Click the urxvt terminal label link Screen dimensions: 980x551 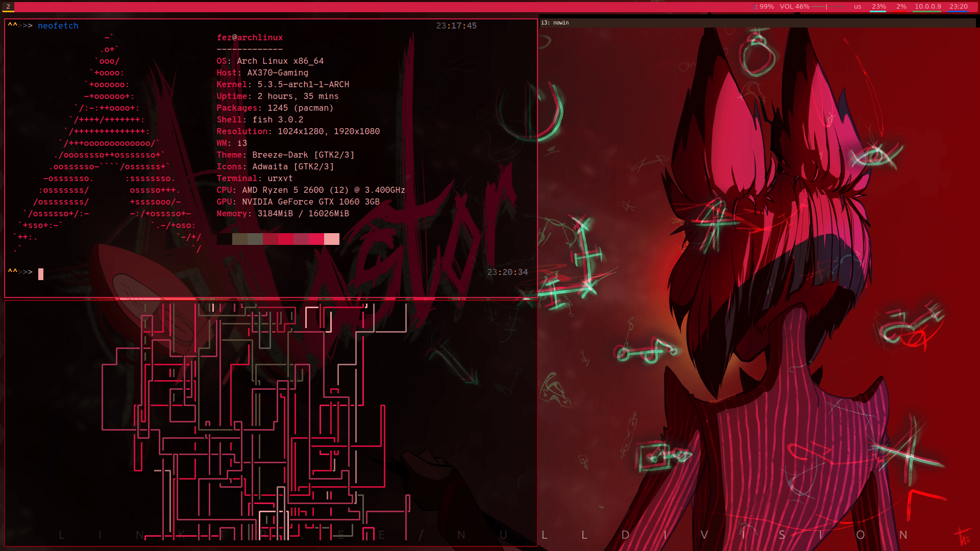point(279,178)
